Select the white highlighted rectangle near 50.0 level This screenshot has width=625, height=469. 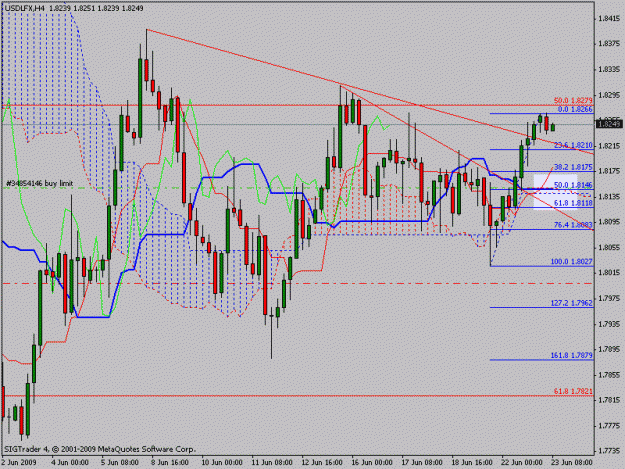point(555,191)
